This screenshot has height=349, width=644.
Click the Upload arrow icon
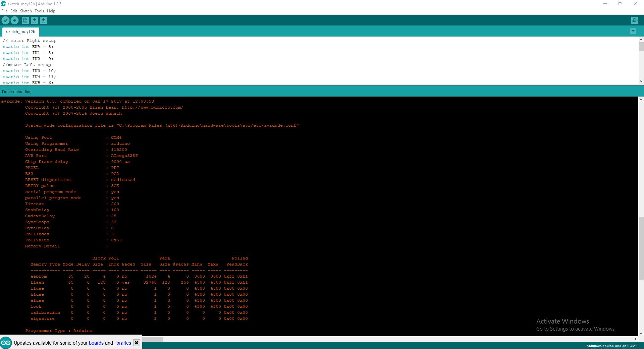point(15,20)
